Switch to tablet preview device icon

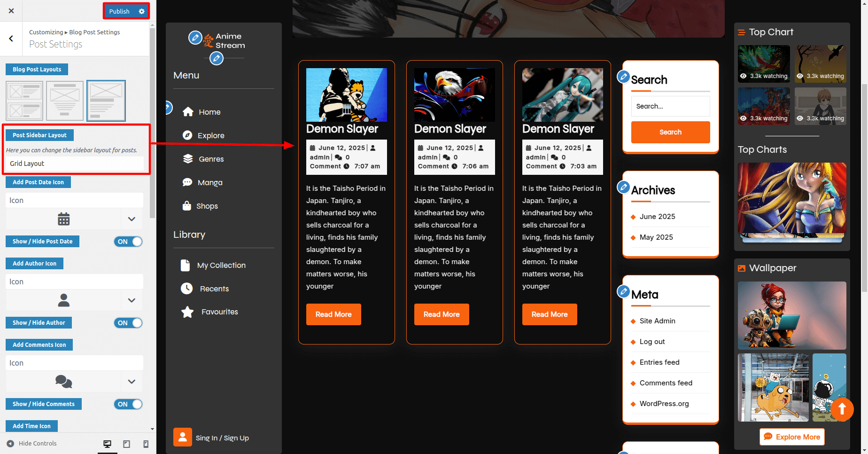click(126, 444)
